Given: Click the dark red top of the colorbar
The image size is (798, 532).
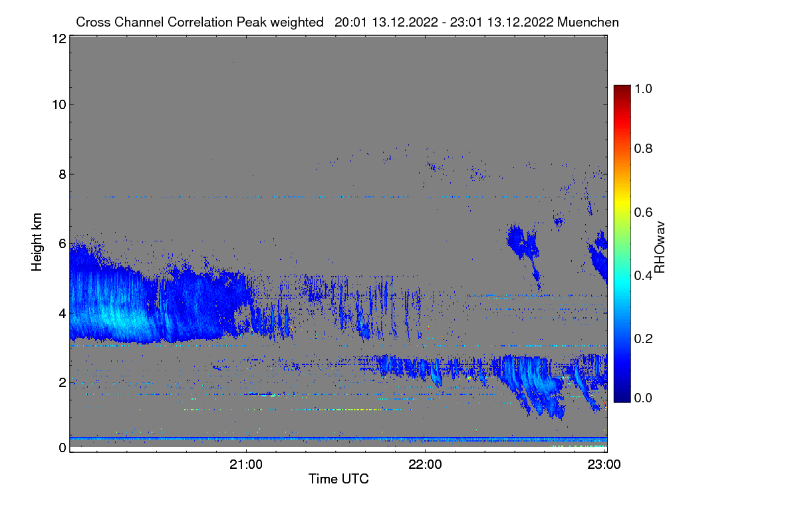Looking at the screenshot, I should click(x=622, y=90).
